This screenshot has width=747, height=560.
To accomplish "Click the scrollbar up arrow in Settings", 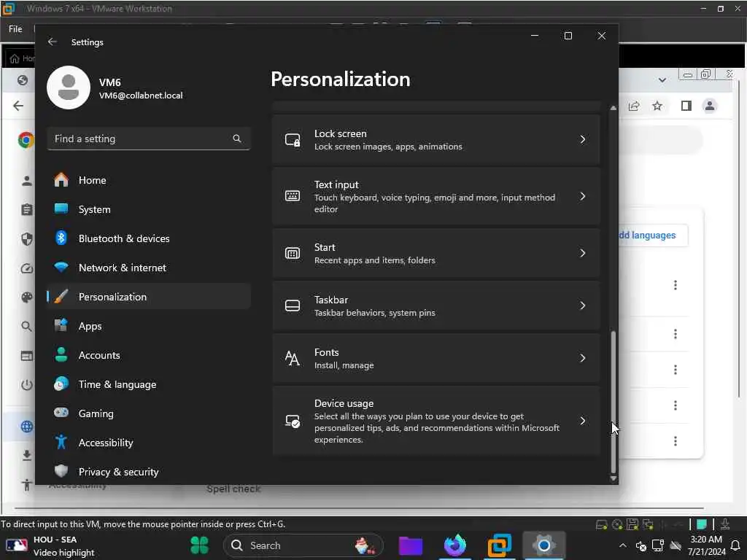I will [x=613, y=108].
